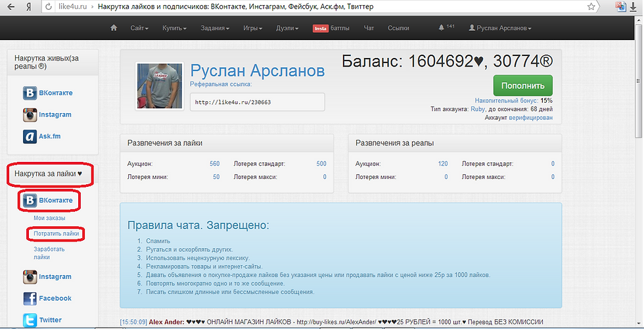The image size is (644, 329).
Task: Open the 'Руслан Арсланов' account dropdown
Action: 500,28
